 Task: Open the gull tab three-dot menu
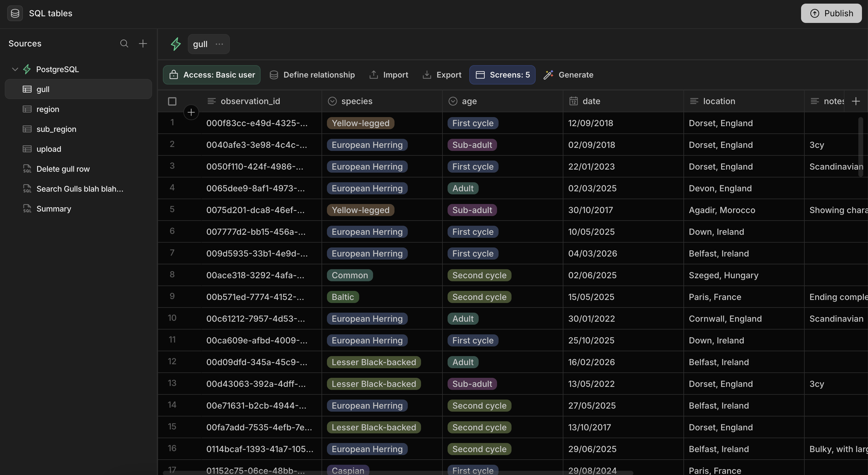pos(219,44)
